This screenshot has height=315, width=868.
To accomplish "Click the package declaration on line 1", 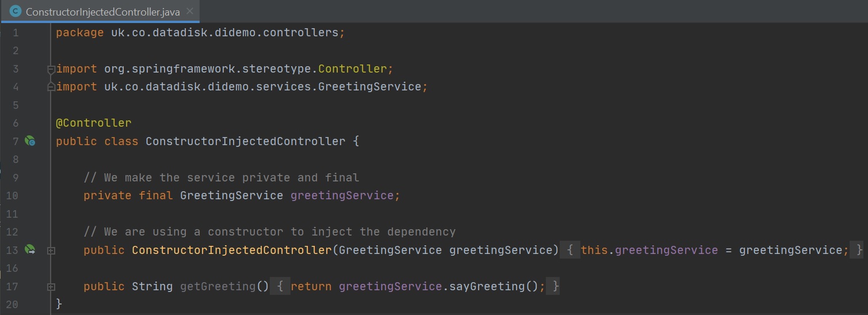I will coord(199,33).
